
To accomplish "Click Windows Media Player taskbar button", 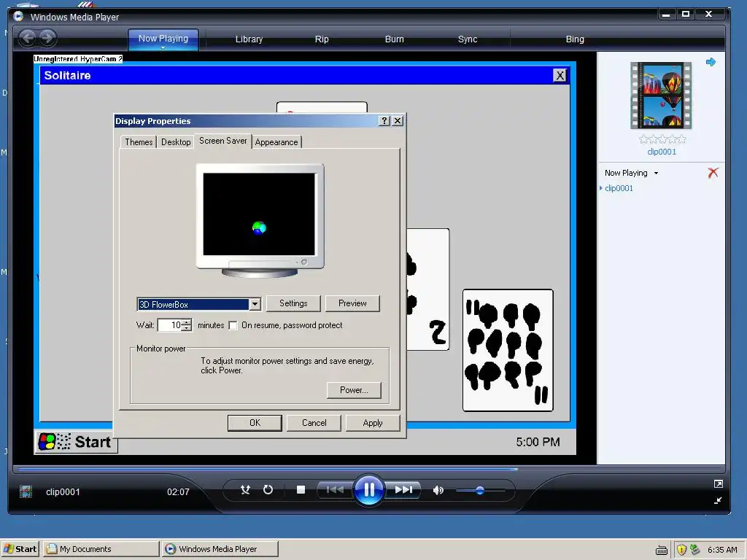I will click(x=220, y=549).
